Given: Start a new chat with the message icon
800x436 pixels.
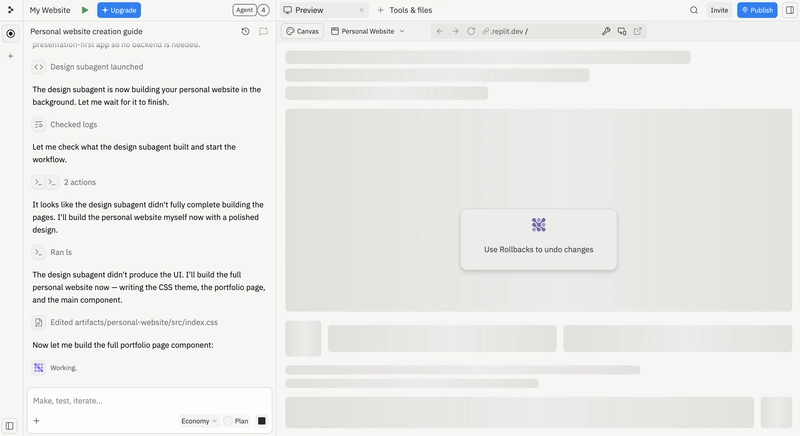Looking at the screenshot, I should (263, 31).
